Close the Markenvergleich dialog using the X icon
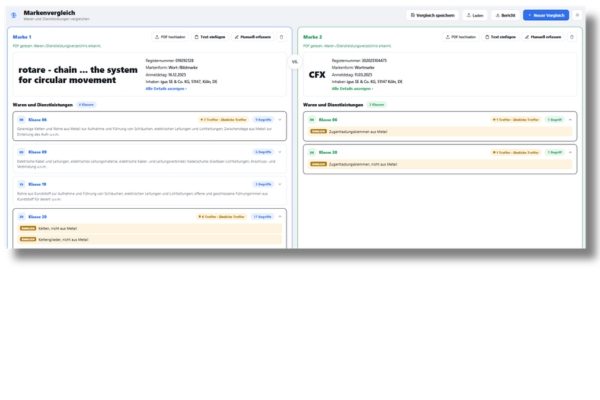The height and width of the screenshot is (400, 600). [x=577, y=15]
